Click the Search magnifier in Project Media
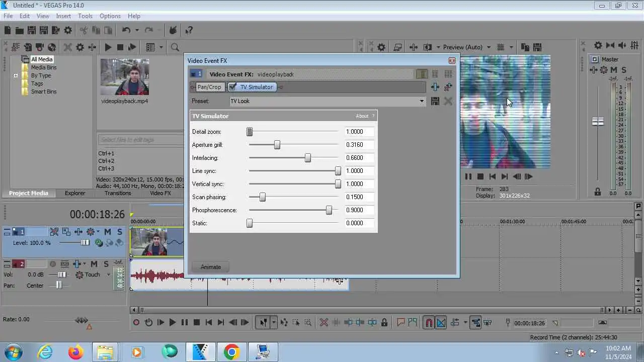 click(x=175, y=47)
